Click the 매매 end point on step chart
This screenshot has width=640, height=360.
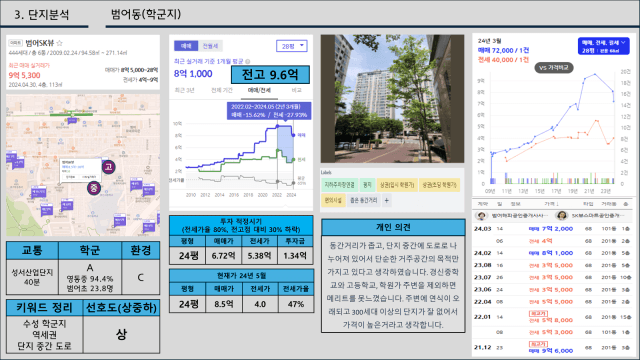tap(293, 135)
